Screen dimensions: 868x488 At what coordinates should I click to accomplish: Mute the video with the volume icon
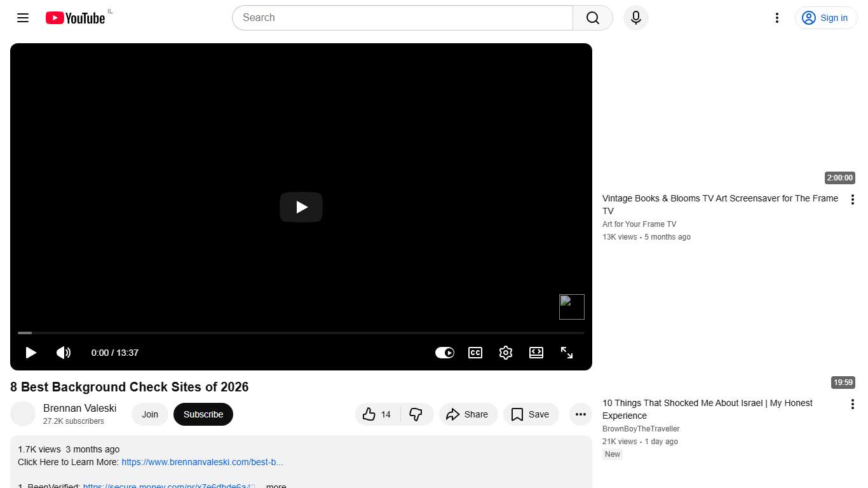point(64,353)
